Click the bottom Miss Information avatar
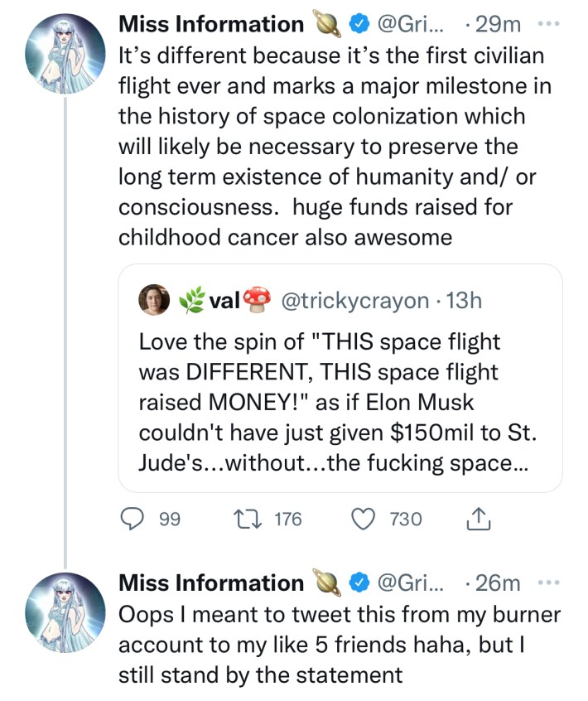The width and height of the screenshot is (588, 701). point(66,612)
